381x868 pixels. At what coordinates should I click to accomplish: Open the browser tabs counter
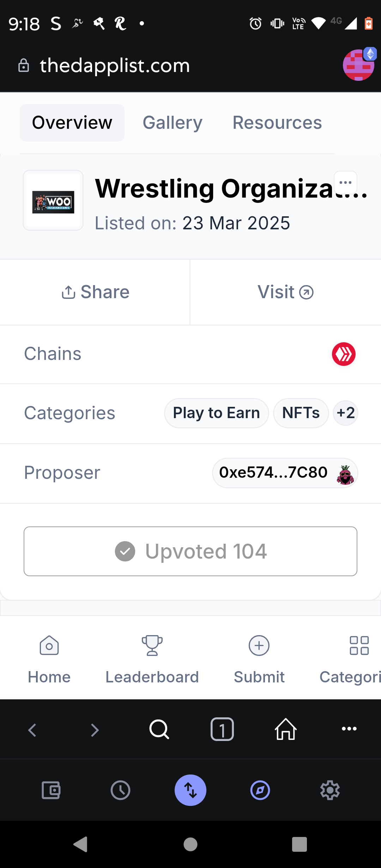222,729
